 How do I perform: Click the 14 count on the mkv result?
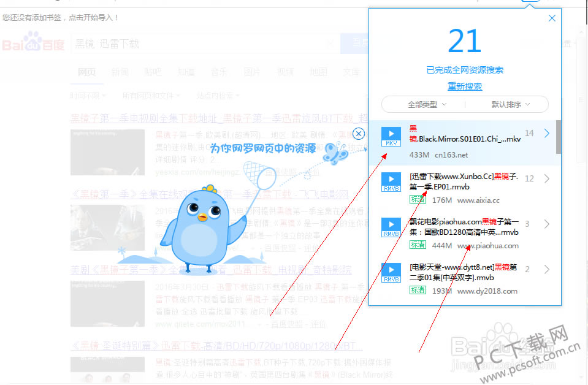click(529, 133)
